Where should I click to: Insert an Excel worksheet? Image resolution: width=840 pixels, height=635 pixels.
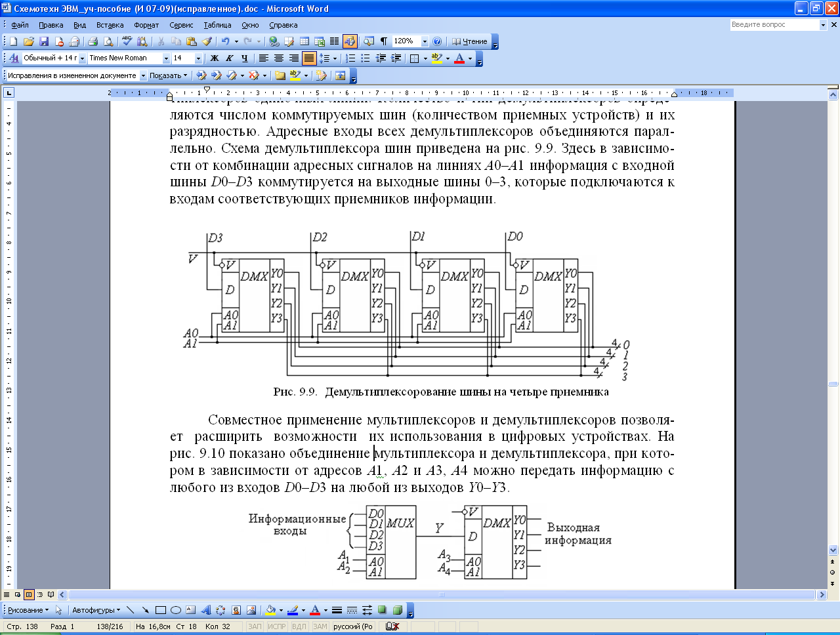tap(320, 41)
